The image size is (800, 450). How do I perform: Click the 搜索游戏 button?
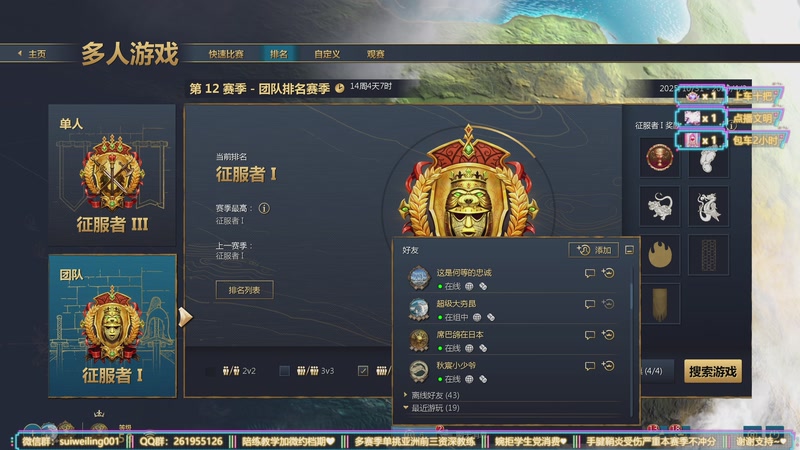(x=712, y=371)
